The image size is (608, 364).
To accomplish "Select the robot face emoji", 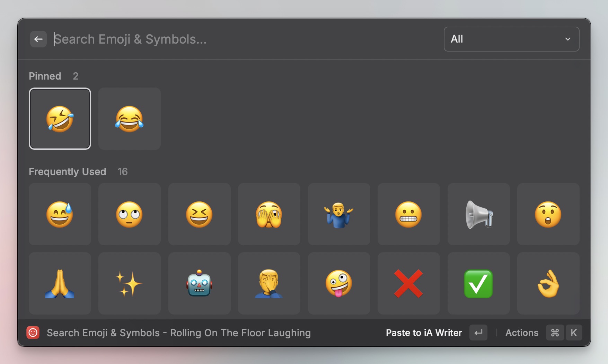I will pos(200,283).
